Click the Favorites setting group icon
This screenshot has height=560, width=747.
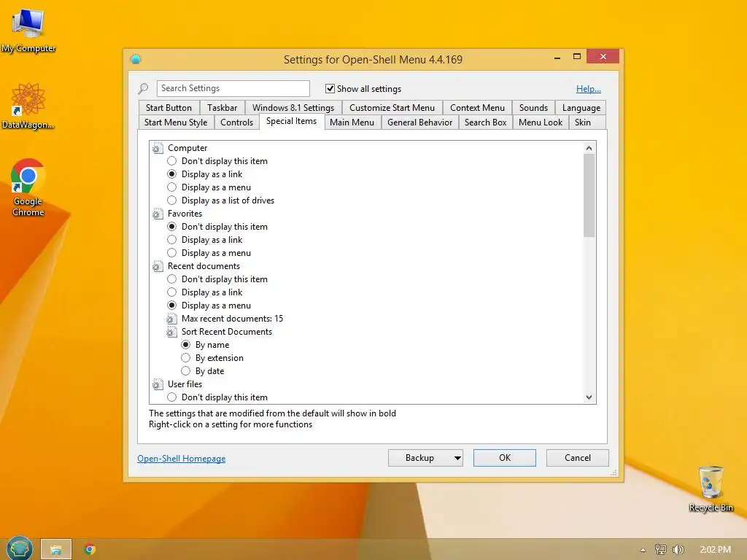click(158, 214)
